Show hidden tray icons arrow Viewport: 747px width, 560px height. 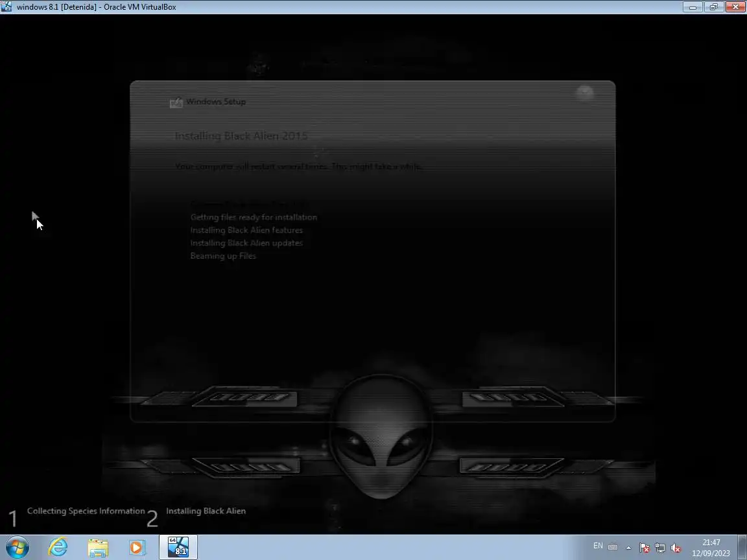[628, 548]
